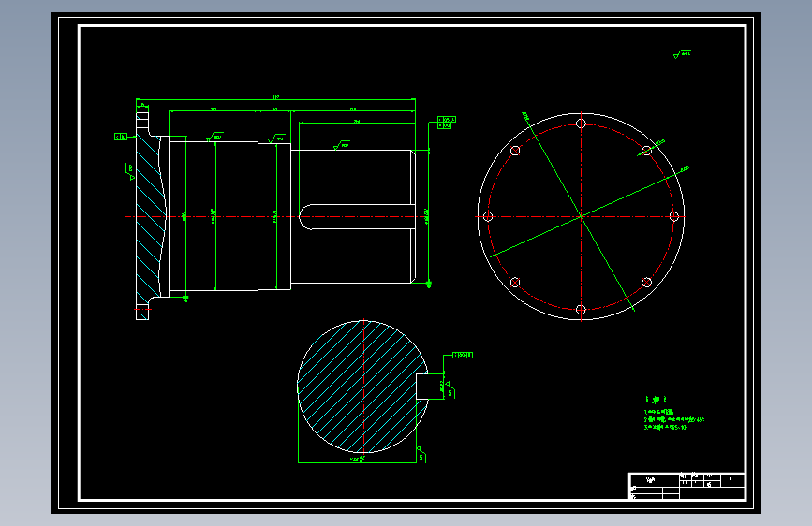Click the surface roughness symbol at drawing's top right corner

coord(682,54)
